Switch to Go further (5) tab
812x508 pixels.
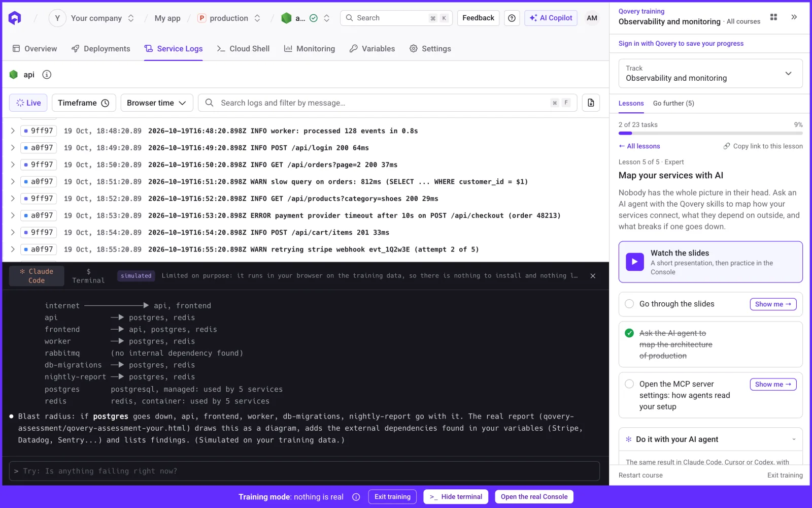(x=673, y=103)
